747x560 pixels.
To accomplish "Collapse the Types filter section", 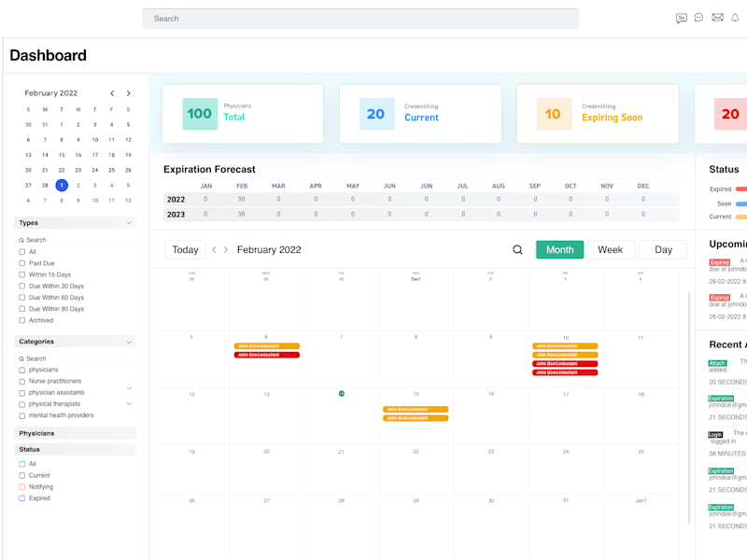I will (x=129, y=223).
